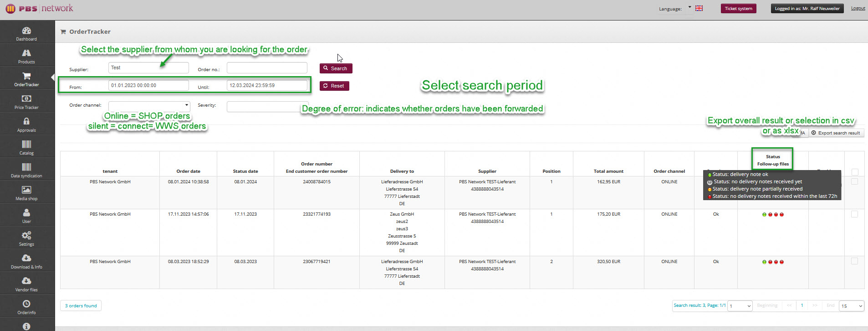The width and height of the screenshot is (868, 331).
Task: Click the Supplier input field containing Test
Action: click(x=148, y=68)
